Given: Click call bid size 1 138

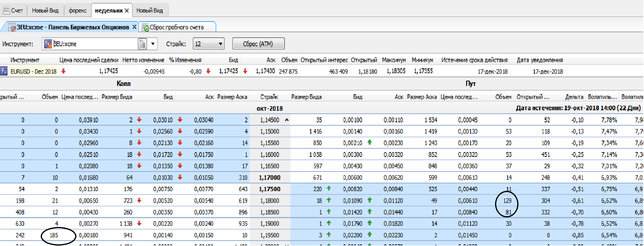Looking at the screenshot, I should click(126, 224).
